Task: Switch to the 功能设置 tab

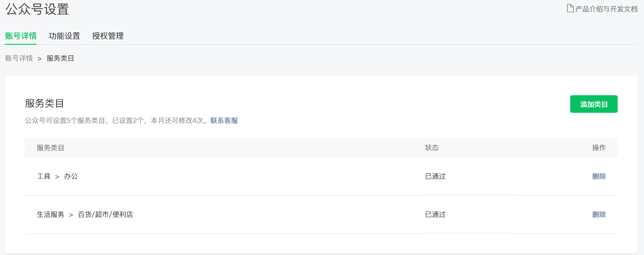Action: point(65,36)
